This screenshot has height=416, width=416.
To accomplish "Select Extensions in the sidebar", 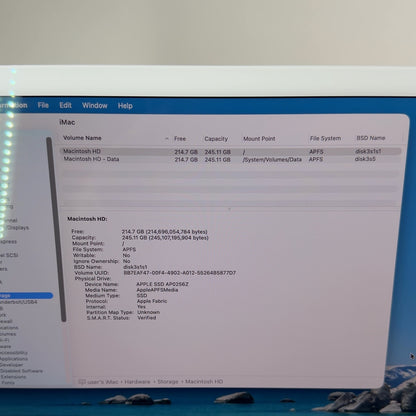I will coord(13,377).
